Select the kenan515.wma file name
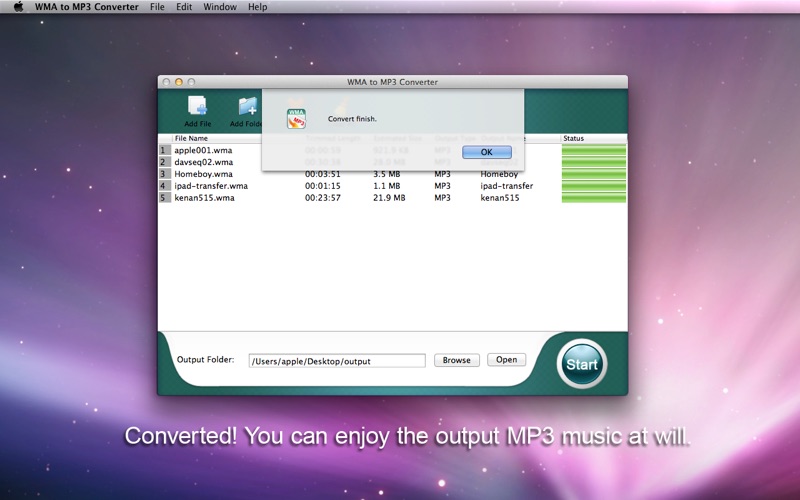 click(204, 197)
